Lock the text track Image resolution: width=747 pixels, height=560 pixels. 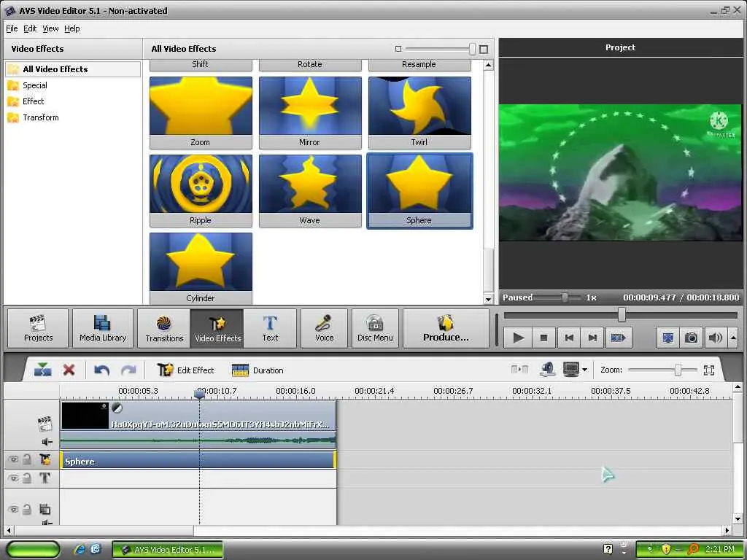27,478
